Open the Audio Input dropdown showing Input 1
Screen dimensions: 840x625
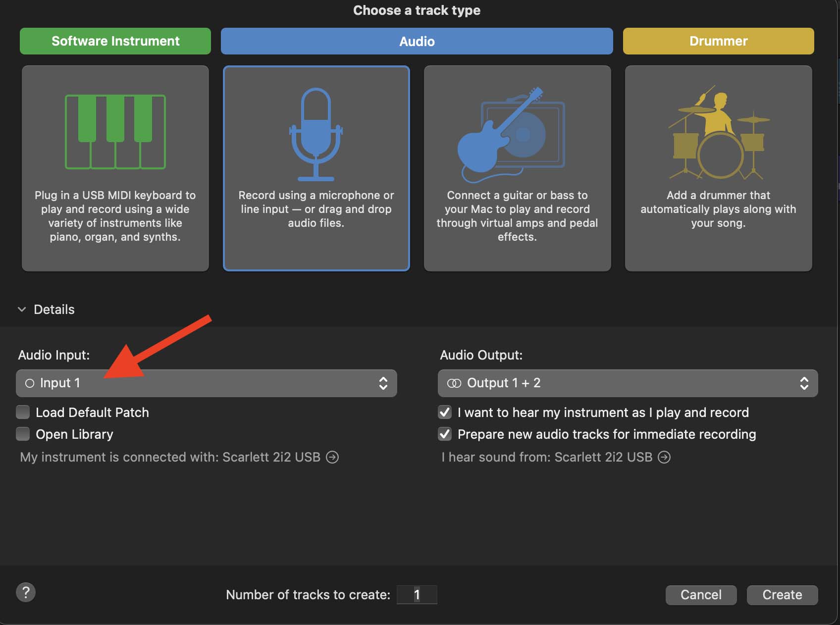point(207,383)
